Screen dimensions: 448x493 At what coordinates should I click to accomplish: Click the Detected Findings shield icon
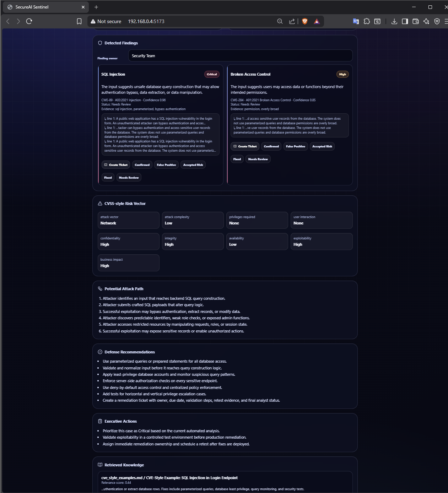coord(100,43)
